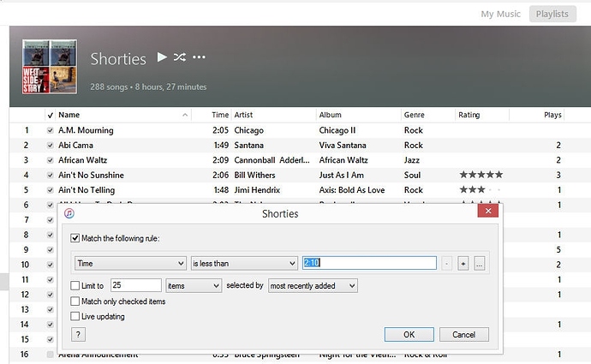
Task: Shuffle the Shorties playlist
Action: [180, 57]
